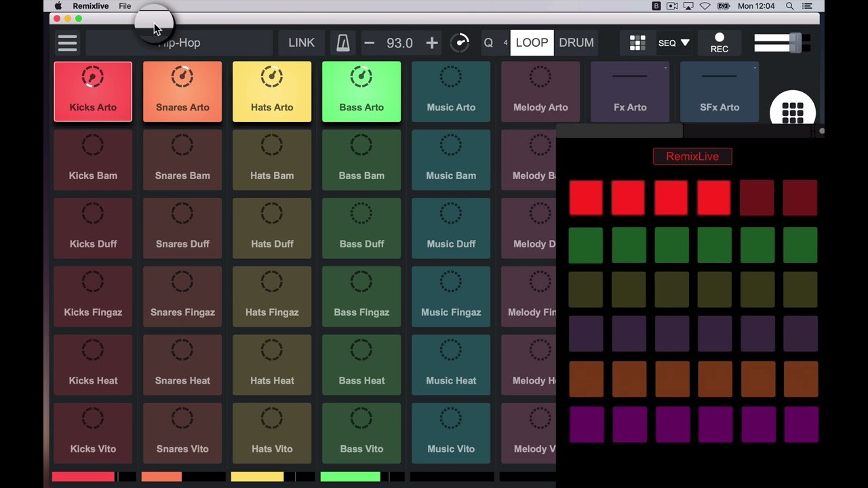Open the Hip-Hop pack selector
868x488 pixels.
[179, 43]
